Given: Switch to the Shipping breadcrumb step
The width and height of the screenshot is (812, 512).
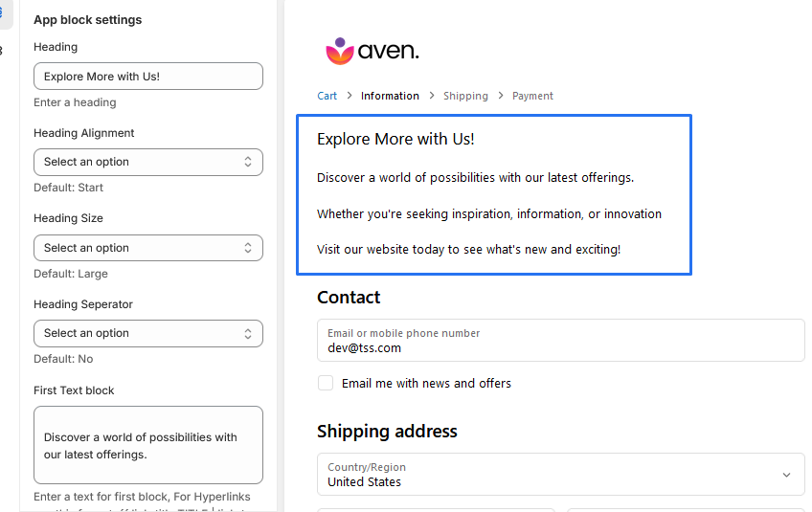Looking at the screenshot, I should tap(465, 96).
